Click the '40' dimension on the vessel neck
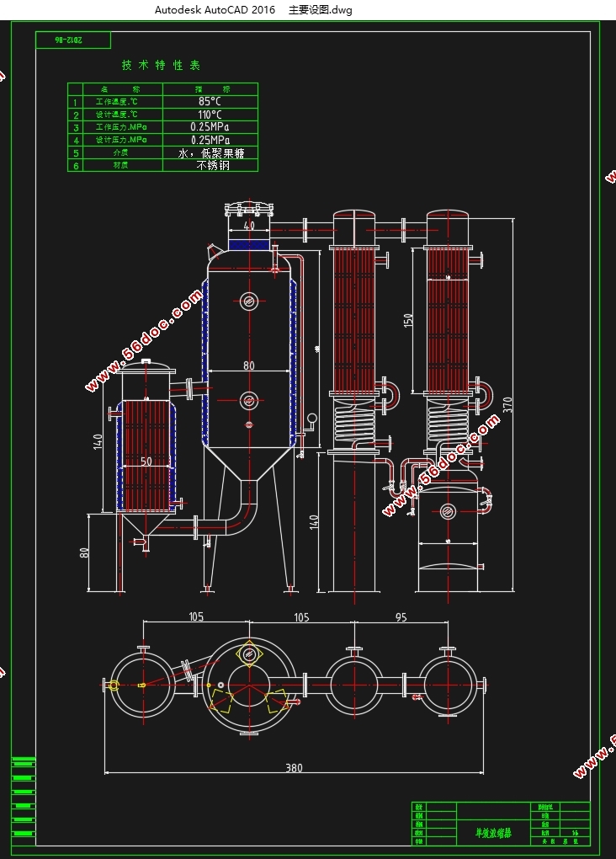 click(x=249, y=225)
